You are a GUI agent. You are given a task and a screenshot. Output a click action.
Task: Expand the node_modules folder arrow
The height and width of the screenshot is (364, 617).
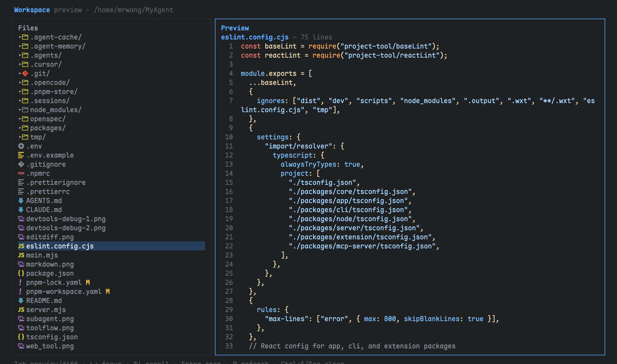click(x=20, y=110)
